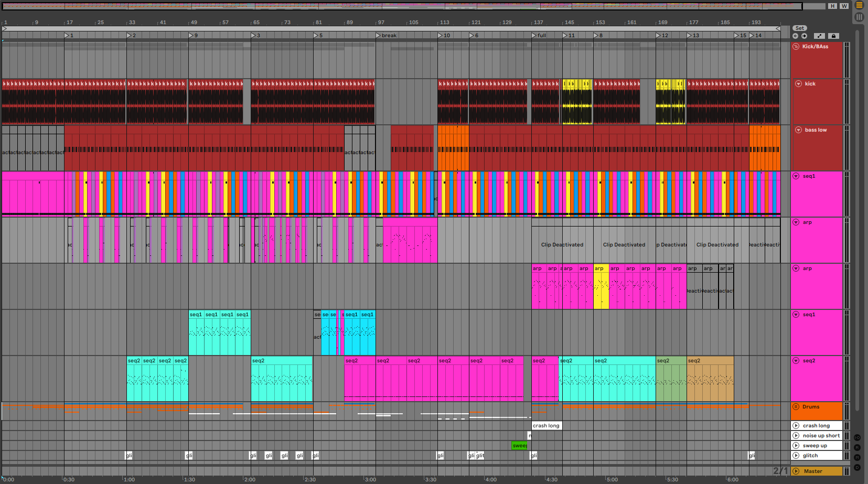Image resolution: width=868 pixels, height=484 pixels.
Task: Toggle the D track delay visibility button
Action: 858,467
